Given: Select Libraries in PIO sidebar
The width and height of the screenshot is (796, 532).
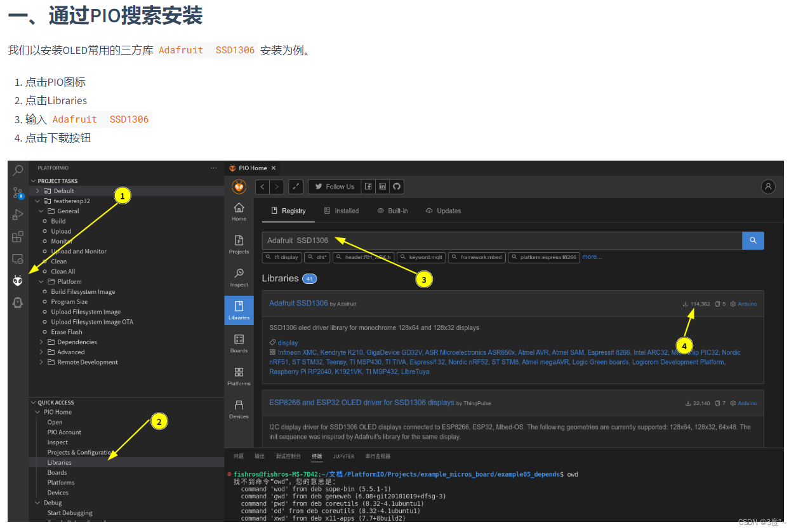Looking at the screenshot, I should [239, 310].
